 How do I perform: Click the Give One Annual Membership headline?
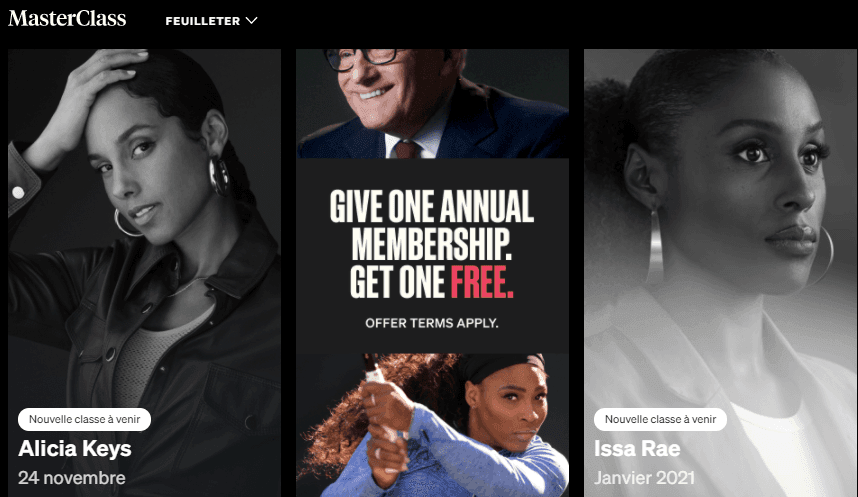(x=432, y=244)
